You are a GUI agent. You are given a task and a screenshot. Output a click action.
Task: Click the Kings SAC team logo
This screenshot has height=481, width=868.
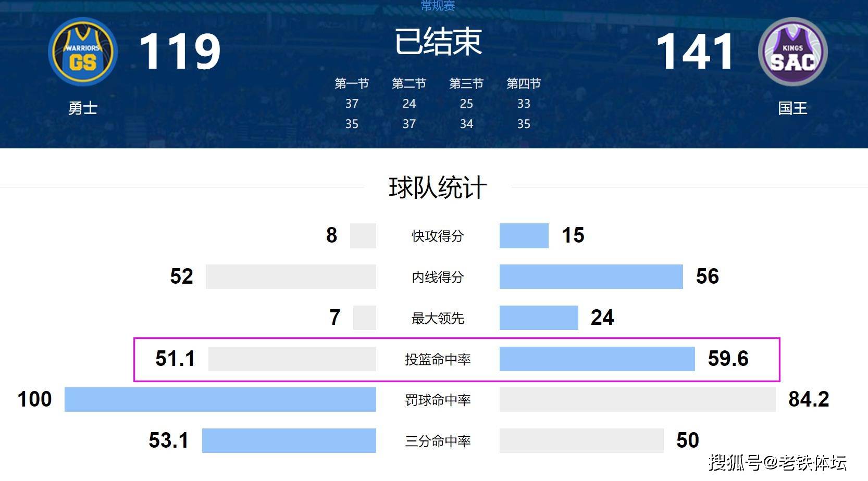(x=792, y=52)
